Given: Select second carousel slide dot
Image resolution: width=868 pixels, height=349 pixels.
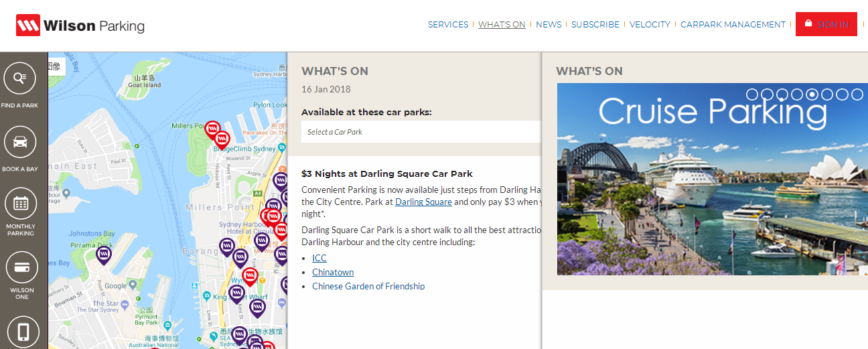Looking at the screenshot, I should (x=768, y=94).
